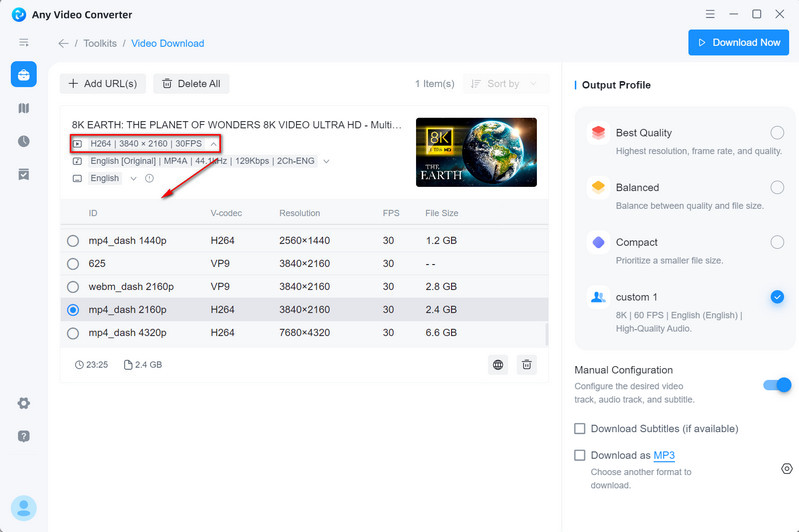Expand the English subtitle dropdown
The image size is (799, 532).
click(x=134, y=178)
